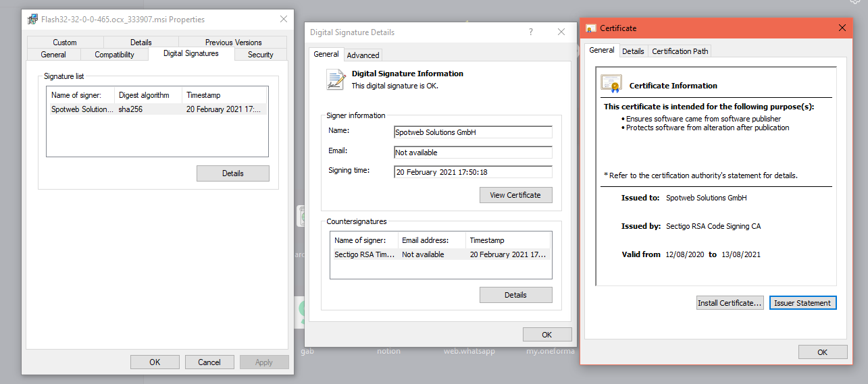
Task: Click the View Certificate button
Action: click(x=516, y=195)
